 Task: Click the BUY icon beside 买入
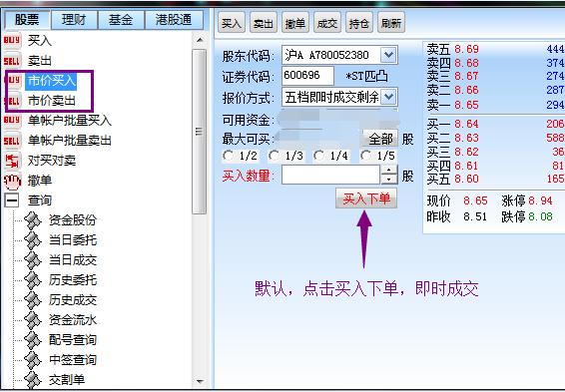tap(12, 40)
